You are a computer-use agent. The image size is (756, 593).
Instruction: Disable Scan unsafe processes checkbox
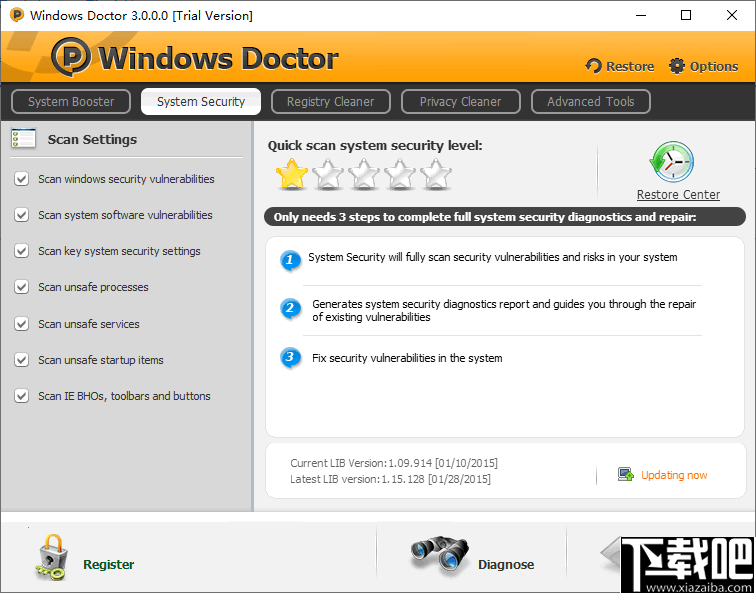tap(21, 287)
